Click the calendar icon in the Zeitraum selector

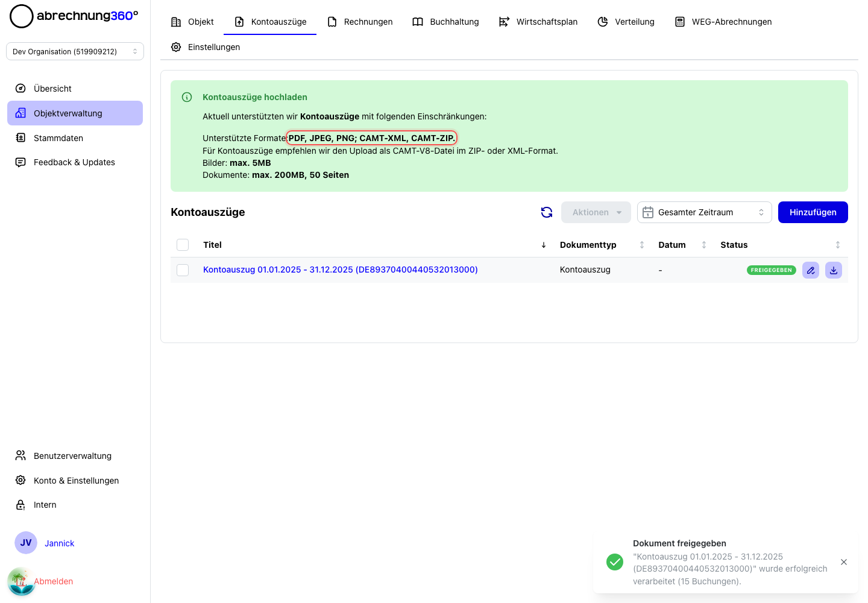(648, 212)
